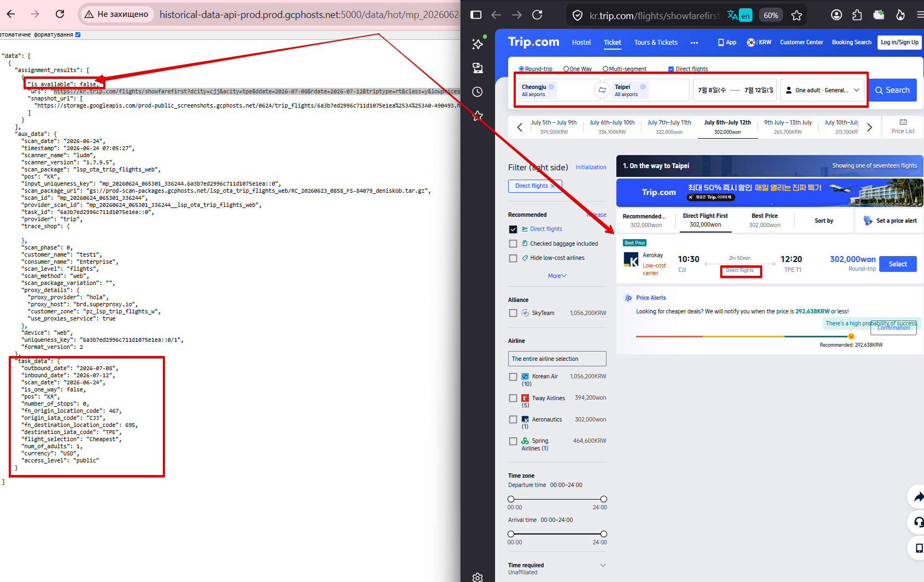Show earlier dates in the date price strip
The height and width of the screenshot is (582, 924).
point(520,127)
